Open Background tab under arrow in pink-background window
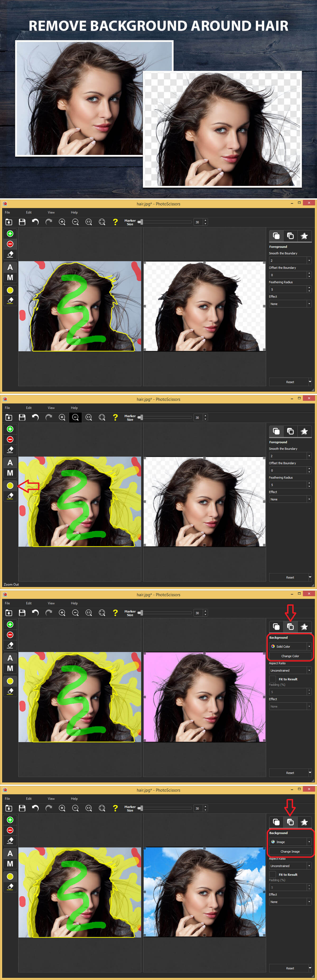The width and height of the screenshot is (317, 980). pyautogui.click(x=290, y=626)
